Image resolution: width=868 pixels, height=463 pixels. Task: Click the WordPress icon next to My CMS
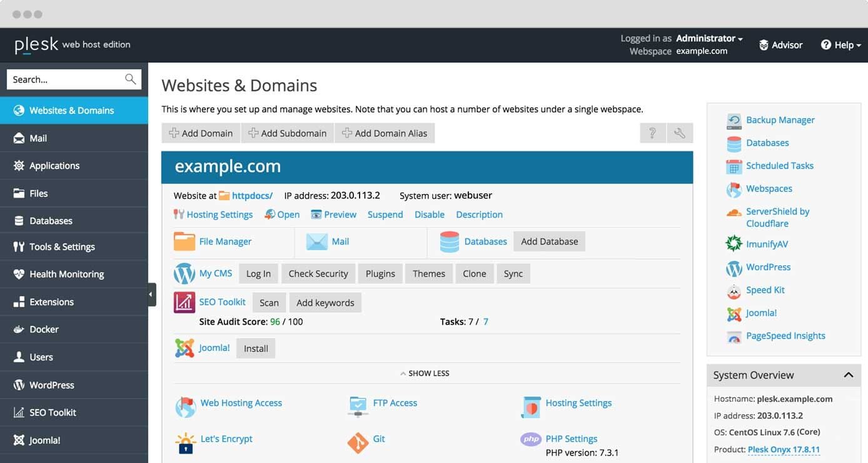(x=183, y=273)
